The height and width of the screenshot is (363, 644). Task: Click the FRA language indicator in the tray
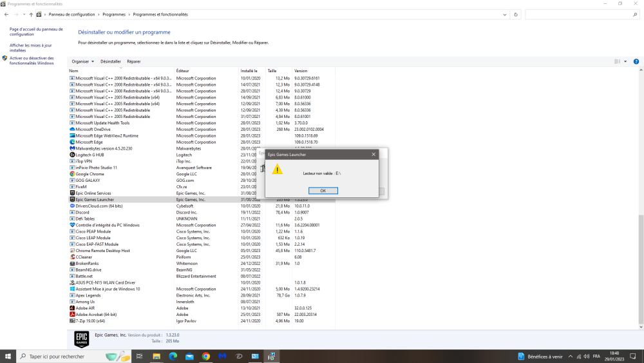596,357
